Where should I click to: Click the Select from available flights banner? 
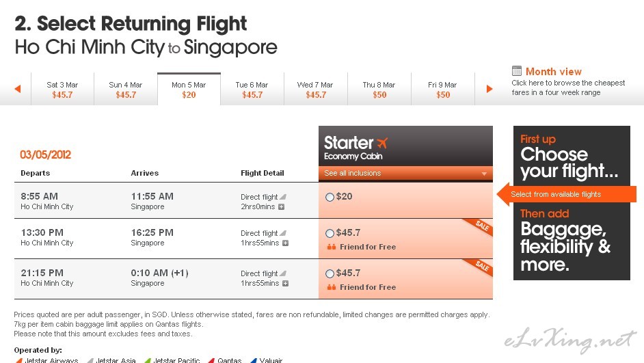coord(567,194)
